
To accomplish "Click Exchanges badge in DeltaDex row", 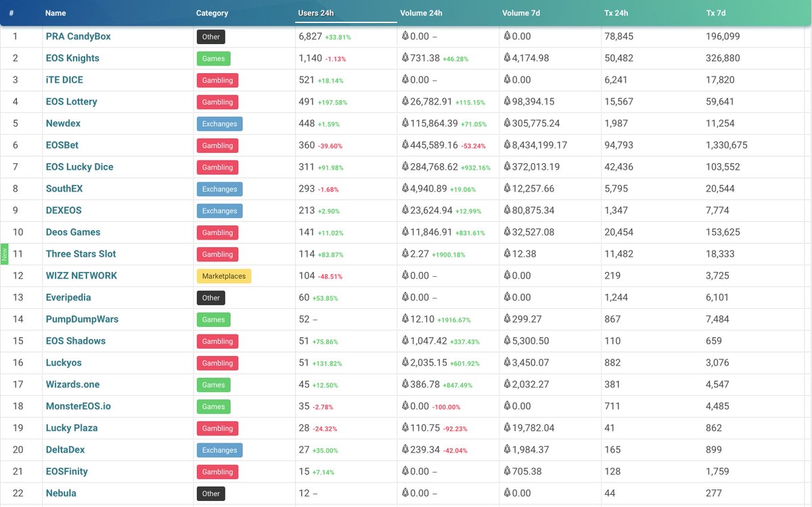I will click(219, 450).
